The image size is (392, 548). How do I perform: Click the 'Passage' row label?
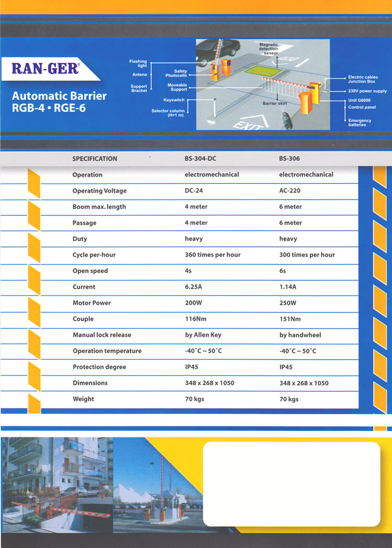[85, 223]
